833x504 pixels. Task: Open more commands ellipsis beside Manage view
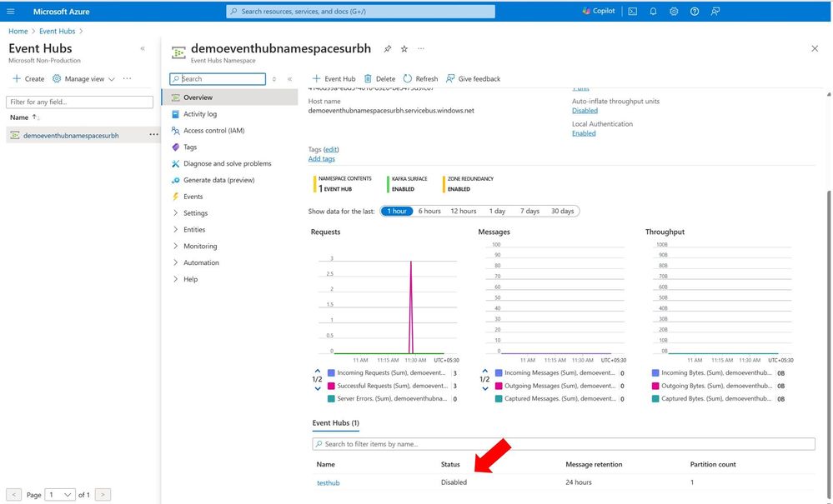coord(127,78)
